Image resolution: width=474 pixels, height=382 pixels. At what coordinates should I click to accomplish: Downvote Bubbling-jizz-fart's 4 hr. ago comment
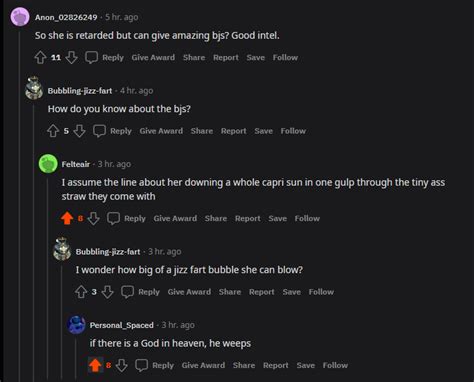[79, 131]
